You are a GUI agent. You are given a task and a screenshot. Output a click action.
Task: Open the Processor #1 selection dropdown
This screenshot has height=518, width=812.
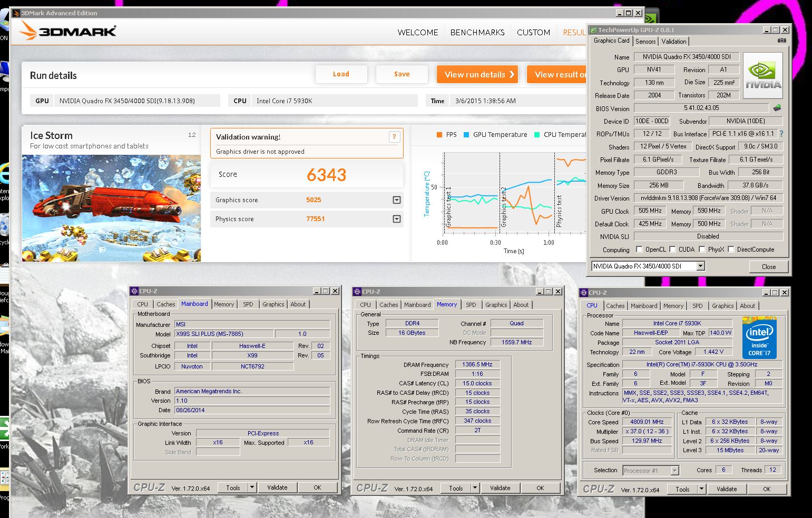(674, 471)
